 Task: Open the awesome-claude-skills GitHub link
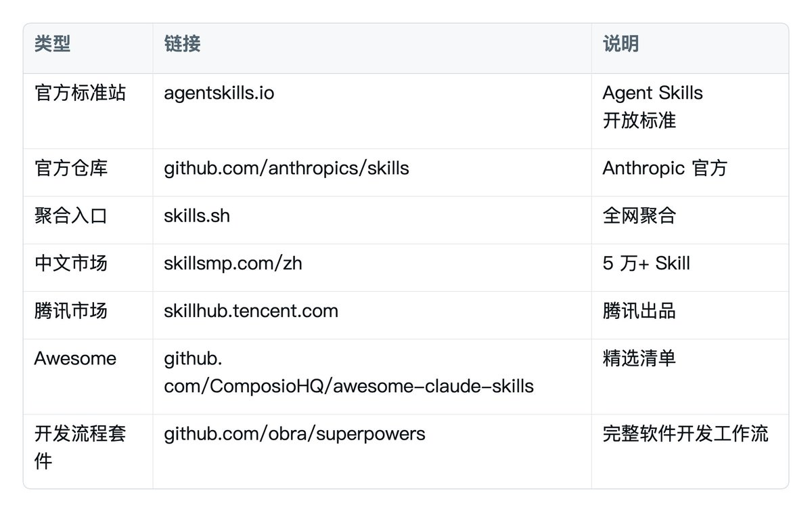tap(348, 372)
